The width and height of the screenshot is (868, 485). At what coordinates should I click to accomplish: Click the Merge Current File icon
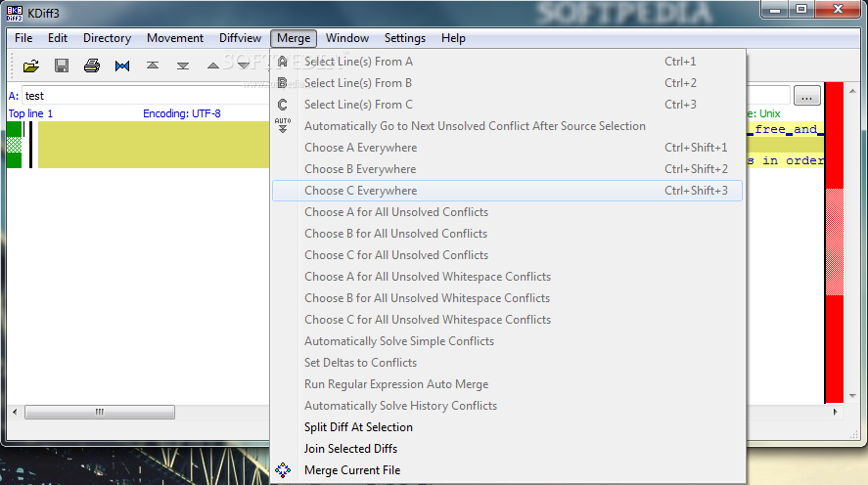coord(283,470)
